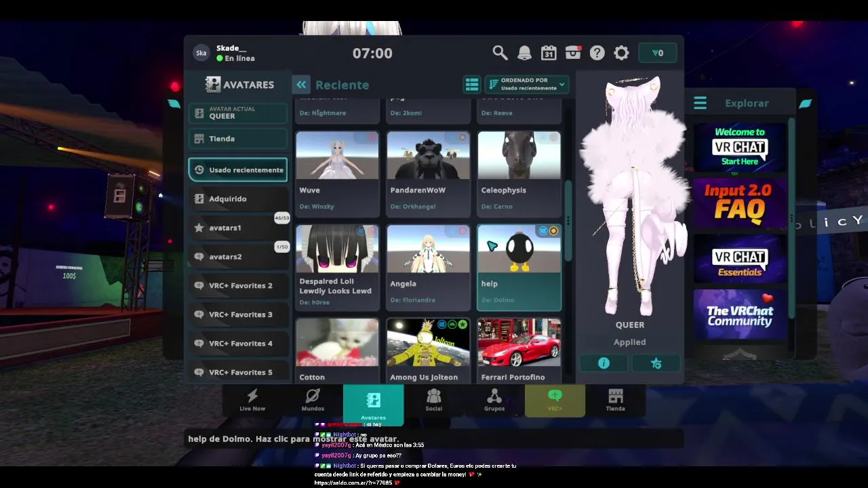Image resolution: width=868 pixels, height=488 pixels.
Task: Open Welcome to VRChat Start Here banner
Action: coord(739,146)
